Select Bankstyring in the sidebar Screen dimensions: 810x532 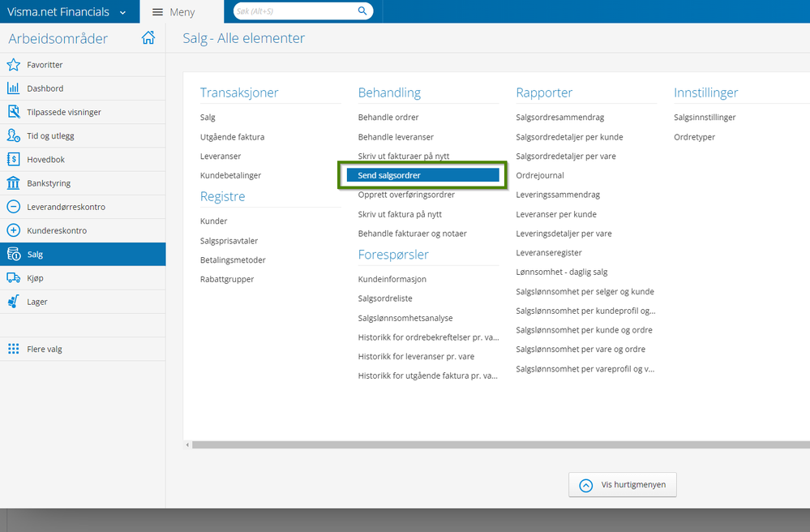(x=83, y=182)
